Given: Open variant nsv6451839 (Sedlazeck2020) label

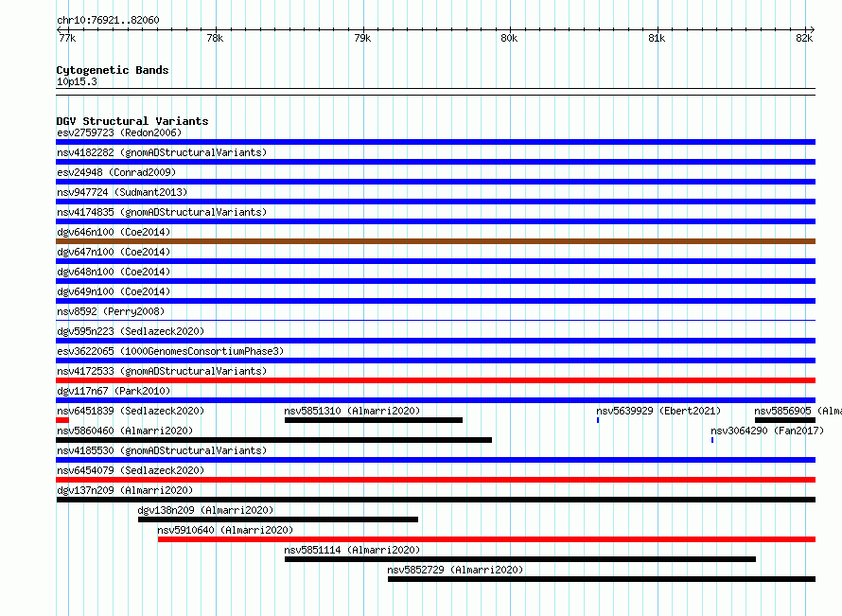Looking at the screenshot, I should [131, 411].
